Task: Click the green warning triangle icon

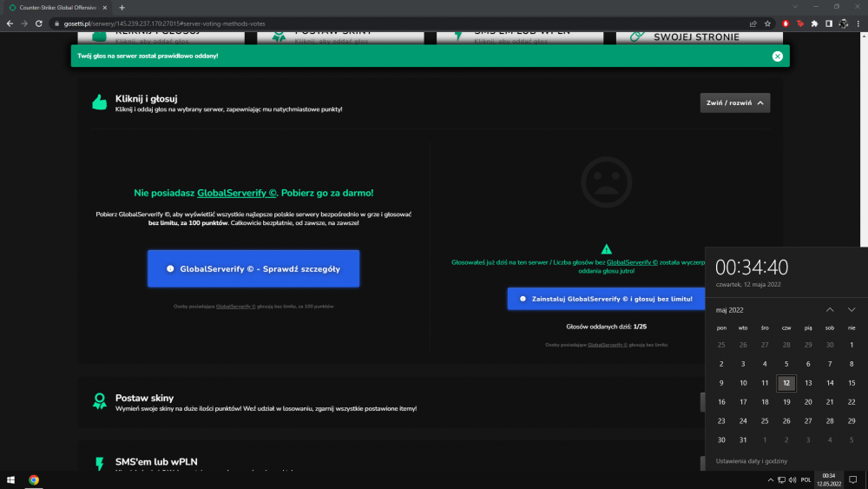Action: (606, 249)
